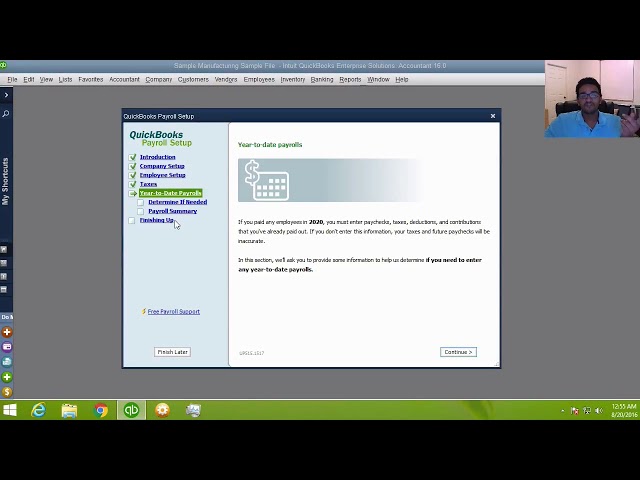Click the Free Payroll Support link
This screenshot has height=480, width=640.
point(173,311)
